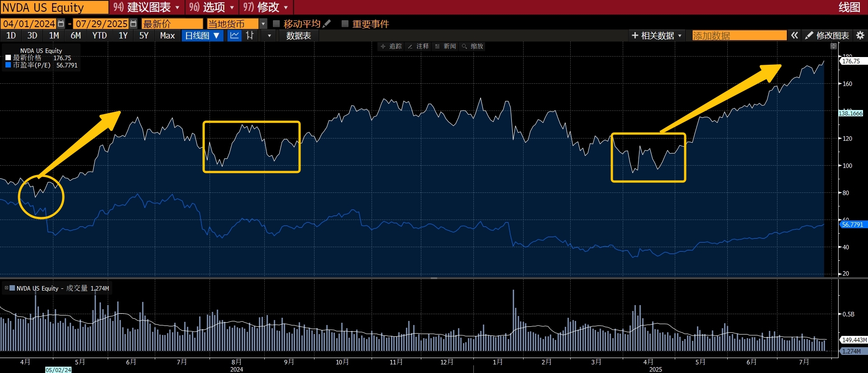The height and width of the screenshot is (373, 868).
Task: Click the 市盈率(P/E) legend entry
Action: tap(32, 65)
